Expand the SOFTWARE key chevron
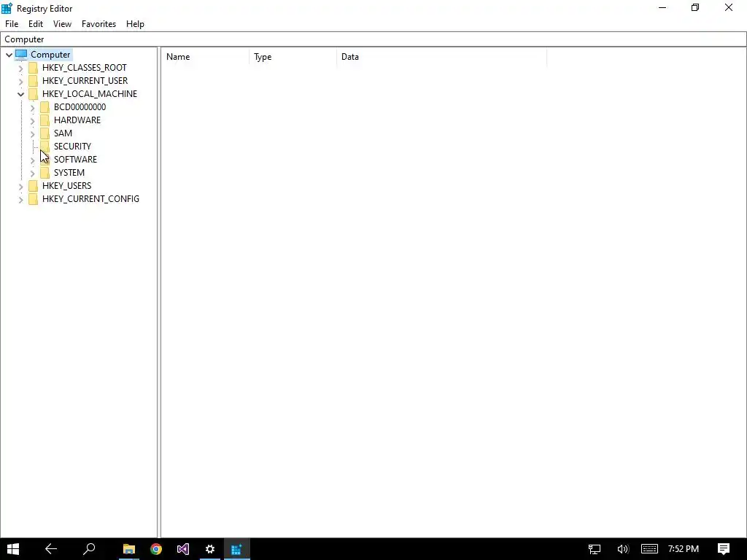 32,160
